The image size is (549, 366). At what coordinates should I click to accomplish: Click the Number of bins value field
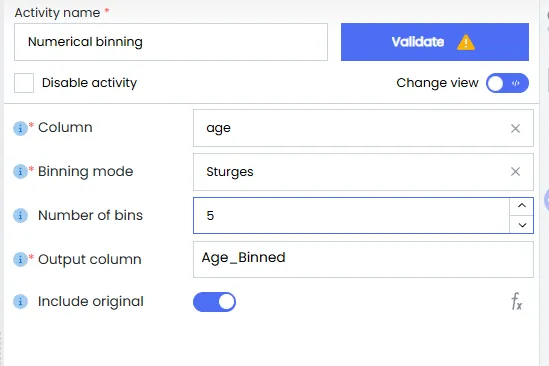[x=351, y=215]
